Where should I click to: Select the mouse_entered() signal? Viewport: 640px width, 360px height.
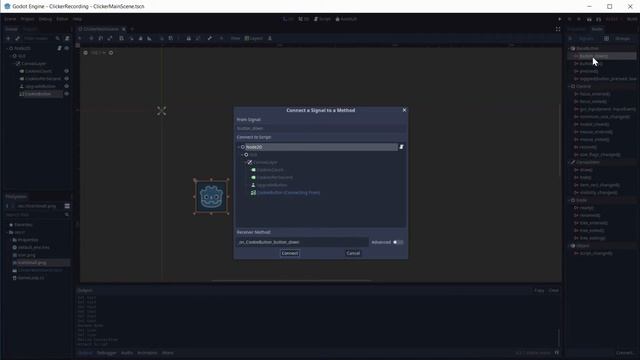(596, 132)
